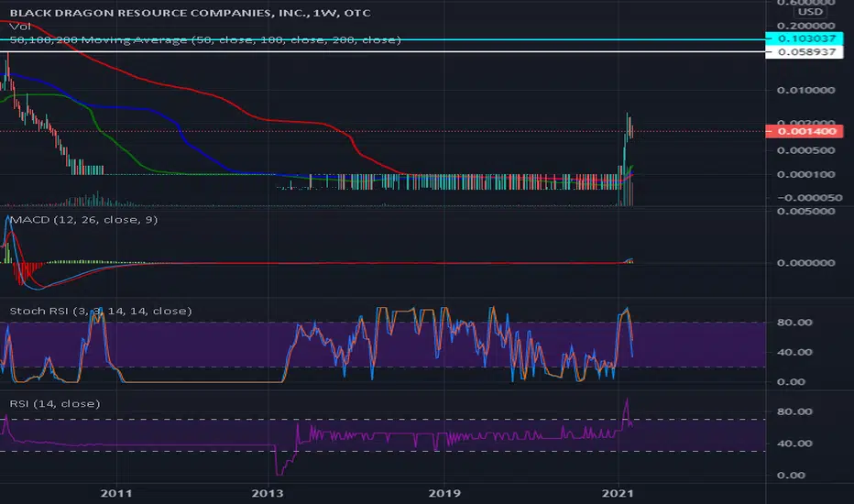854x504 pixels.
Task: Select the Stoch RSI (3, 3, 14, 14, close) label
Action: tap(101, 311)
